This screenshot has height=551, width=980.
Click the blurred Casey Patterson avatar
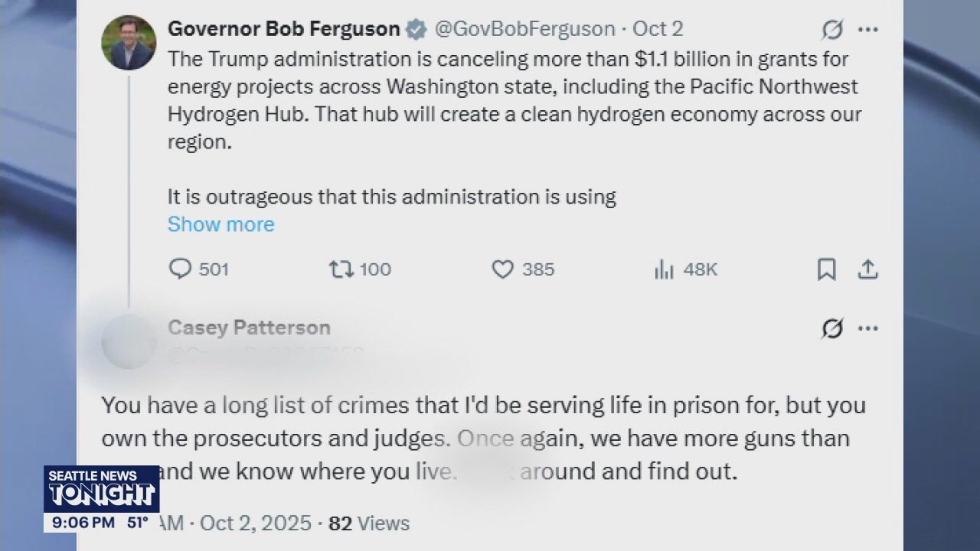(x=129, y=341)
